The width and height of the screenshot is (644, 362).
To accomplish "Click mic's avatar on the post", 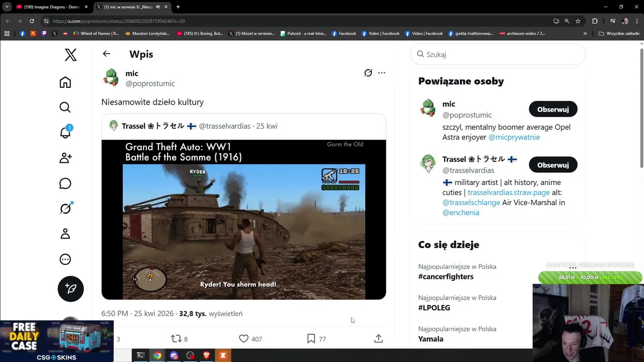I will click(111, 78).
